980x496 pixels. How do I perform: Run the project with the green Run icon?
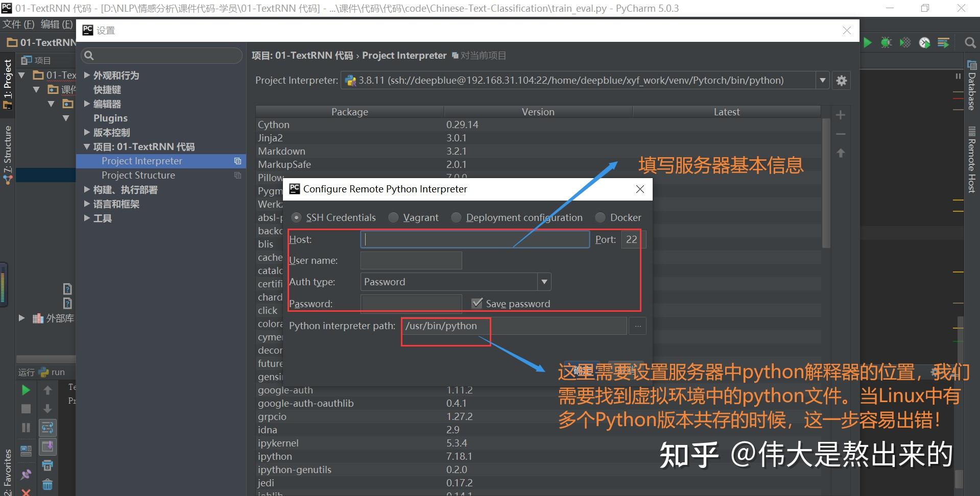[x=868, y=43]
